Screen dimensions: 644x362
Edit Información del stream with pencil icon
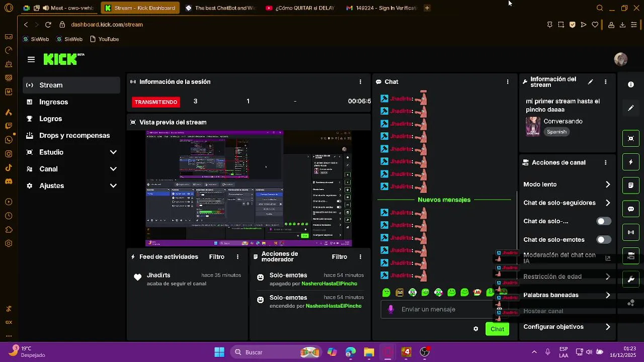591,82
